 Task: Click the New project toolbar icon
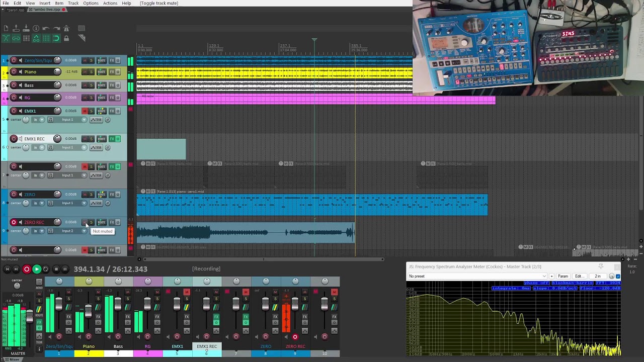click(x=6, y=29)
